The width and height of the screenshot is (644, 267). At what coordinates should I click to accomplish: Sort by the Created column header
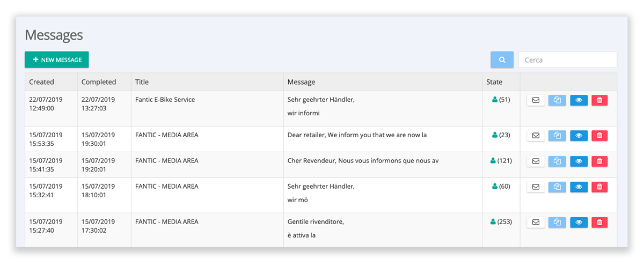pos(42,82)
